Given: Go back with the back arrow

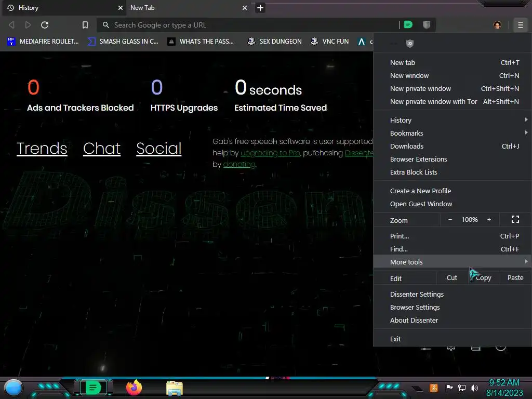Looking at the screenshot, I should (11, 25).
